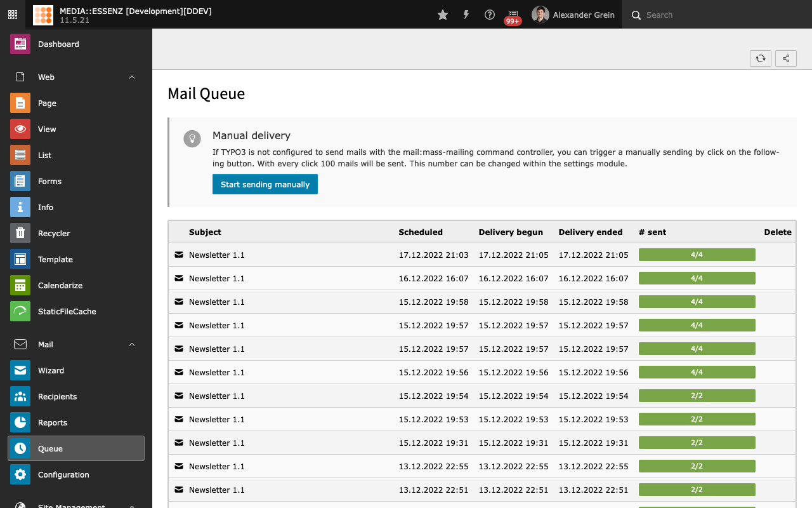812x508 pixels.
Task: Focus the top Search field
Action: click(717, 15)
